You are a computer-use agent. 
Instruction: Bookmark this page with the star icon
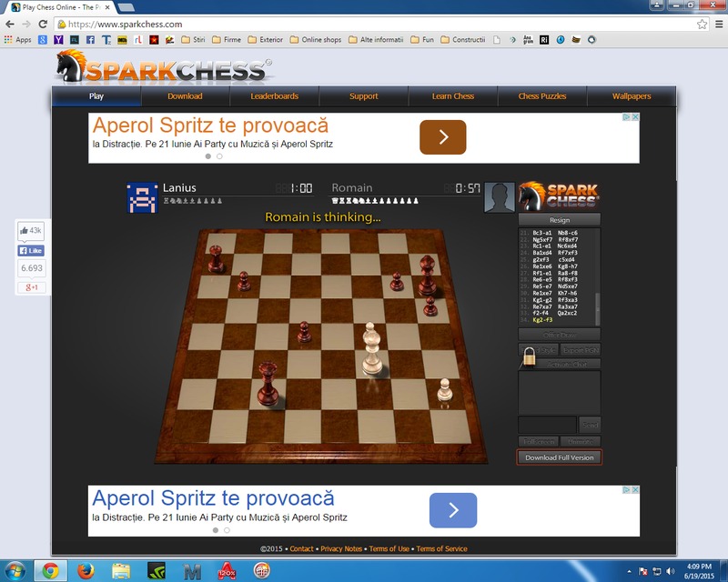pyautogui.click(x=702, y=25)
